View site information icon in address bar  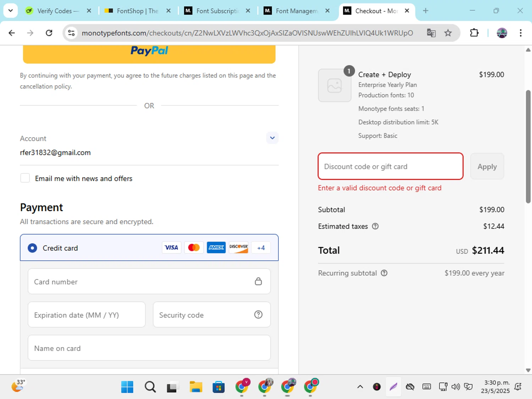[x=71, y=33]
